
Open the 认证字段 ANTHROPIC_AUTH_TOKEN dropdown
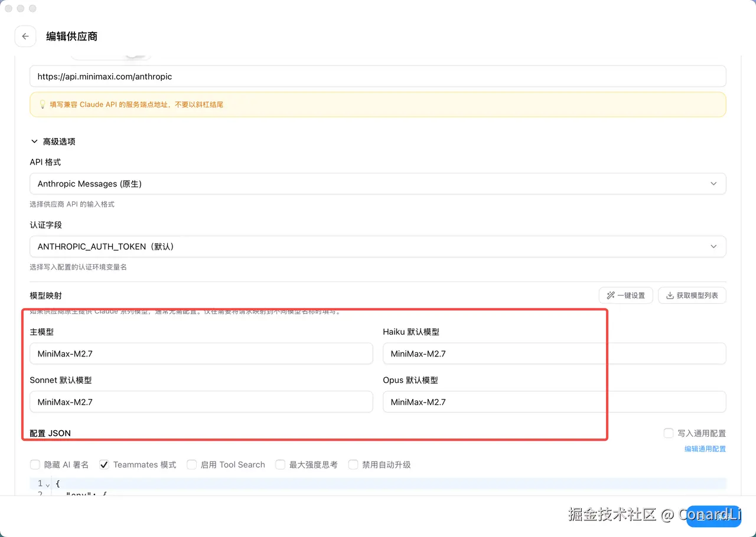378,247
